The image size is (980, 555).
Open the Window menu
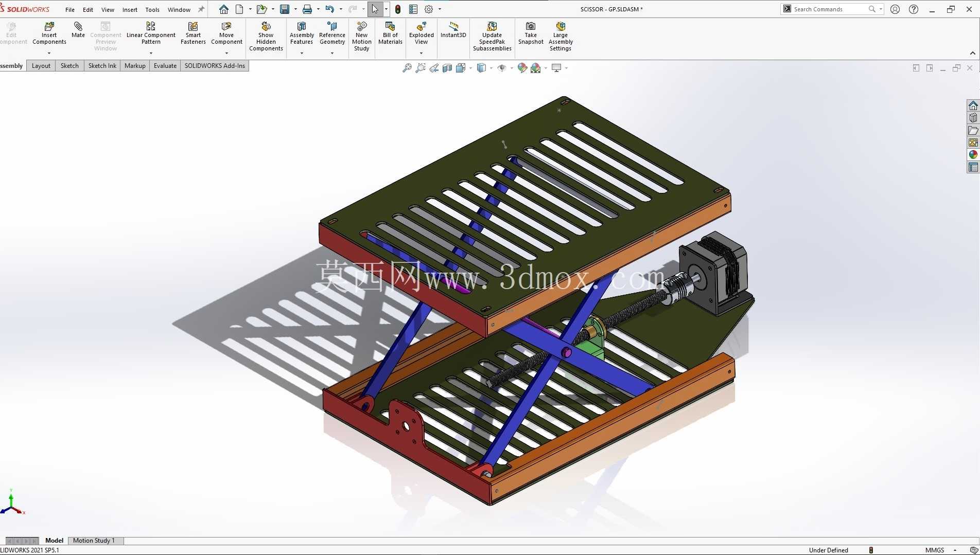[x=179, y=9]
